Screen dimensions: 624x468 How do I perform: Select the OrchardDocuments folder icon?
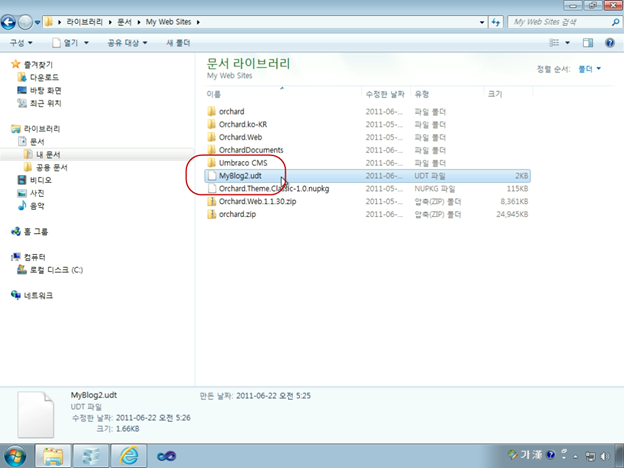coord(212,150)
